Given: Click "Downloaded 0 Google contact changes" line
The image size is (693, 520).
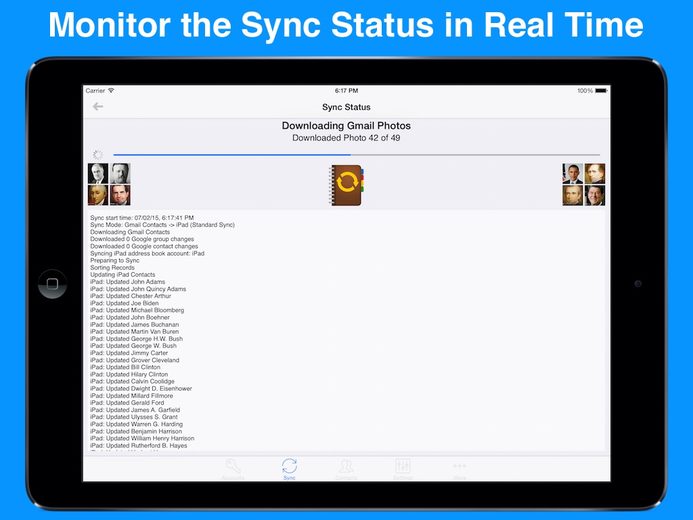Looking at the screenshot, I should click(x=144, y=246).
